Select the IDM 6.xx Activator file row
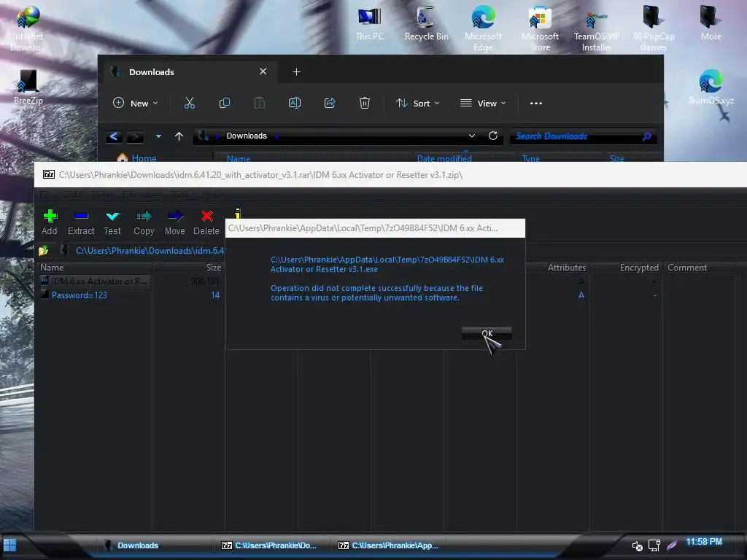Screen dimensions: 747x560 coord(130,281)
